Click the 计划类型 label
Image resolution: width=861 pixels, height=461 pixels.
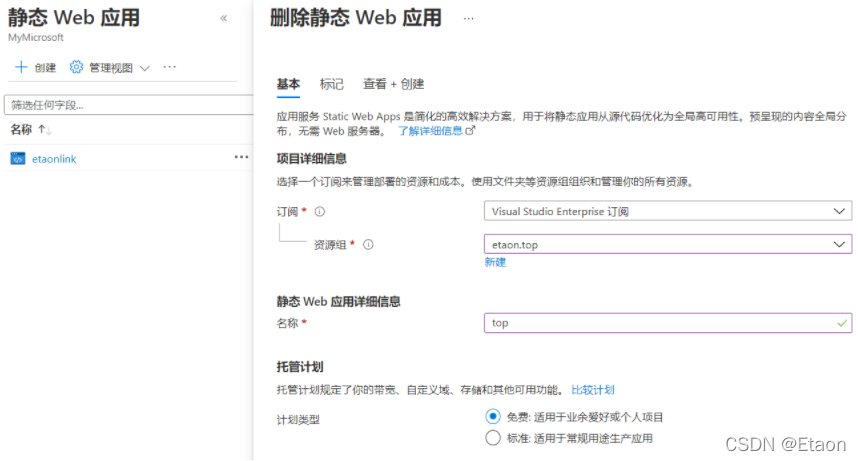pos(298,420)
